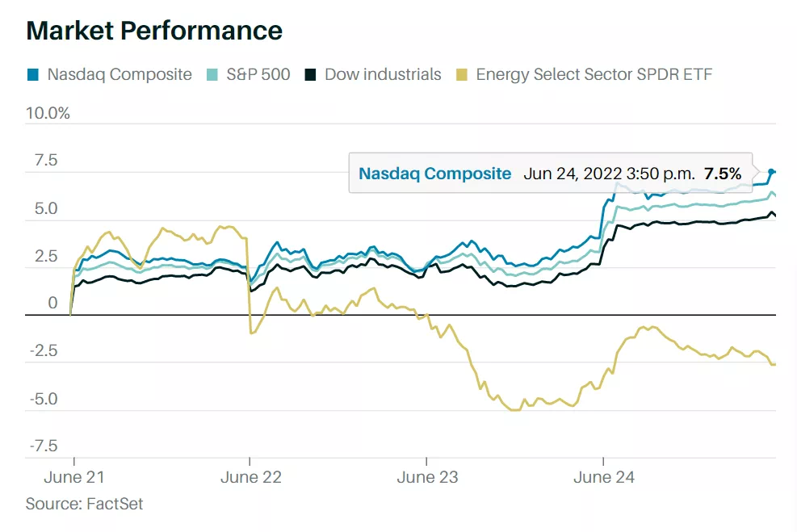Toggle the S&P 500 legend label
Screen dimensions: 797x532
click(258, 75)
